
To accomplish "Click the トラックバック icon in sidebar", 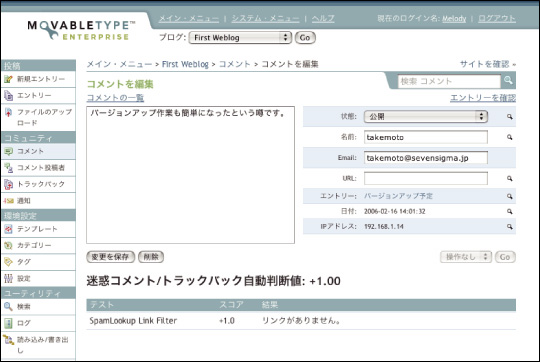I will [8, 184].
